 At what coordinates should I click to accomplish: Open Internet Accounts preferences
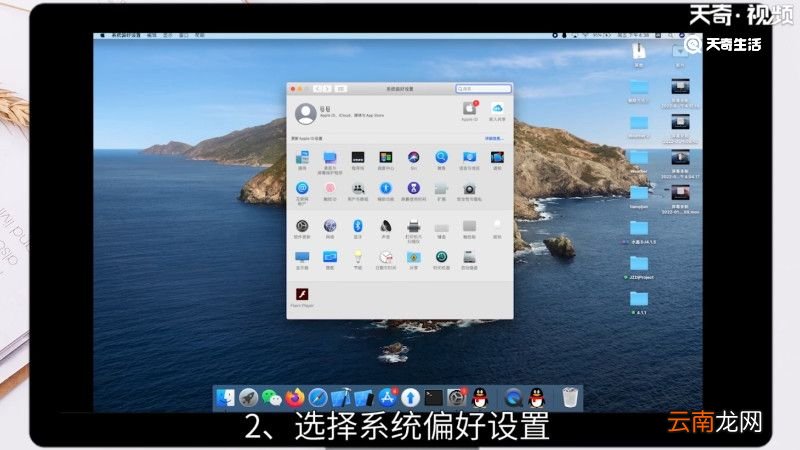tap(302, 188)
